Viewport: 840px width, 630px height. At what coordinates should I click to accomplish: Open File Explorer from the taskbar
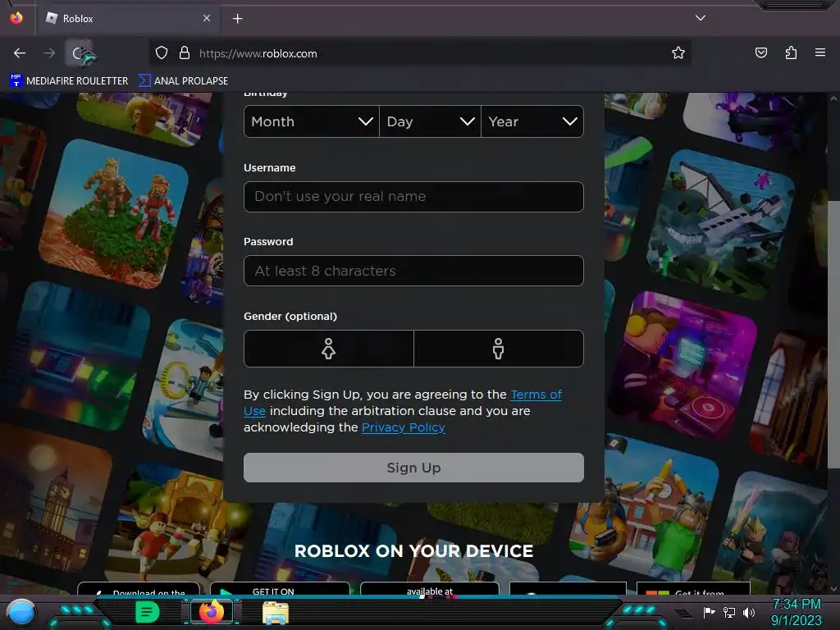pos(276,613)
